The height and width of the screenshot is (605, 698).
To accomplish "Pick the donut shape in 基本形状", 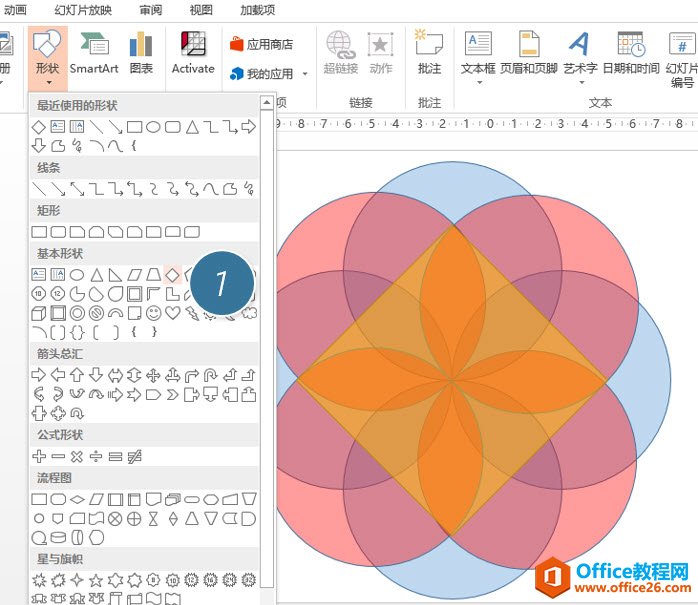I will pyautogui.click(x=77, y=313).
